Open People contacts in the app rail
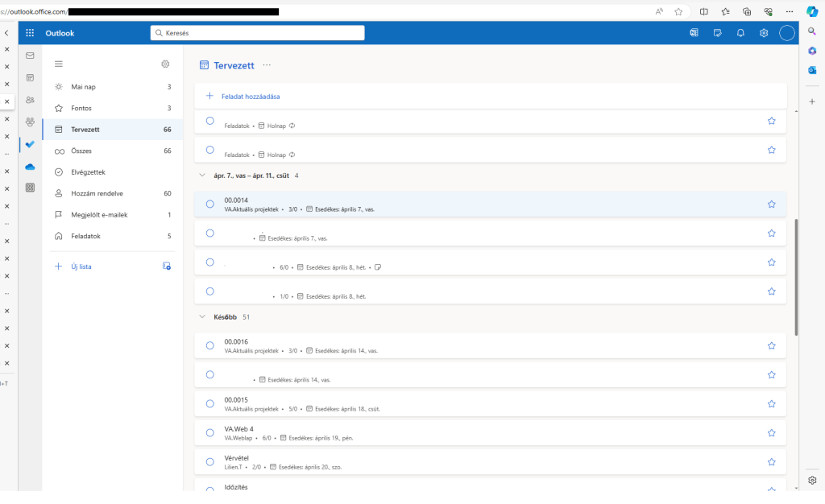The height and width of the screenshot is (504, 825). tap(30, 100)
